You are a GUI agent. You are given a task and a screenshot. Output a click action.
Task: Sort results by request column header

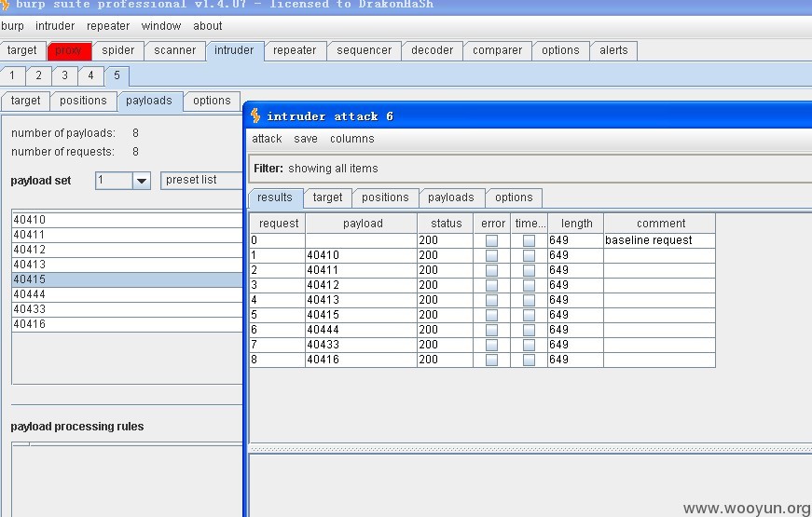coord(278,224)
